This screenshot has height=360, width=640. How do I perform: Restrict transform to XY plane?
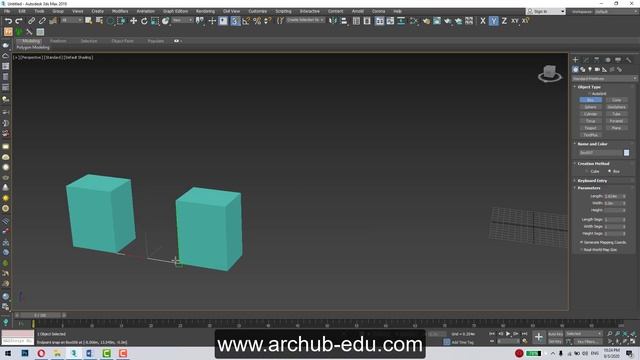[515, 21]
